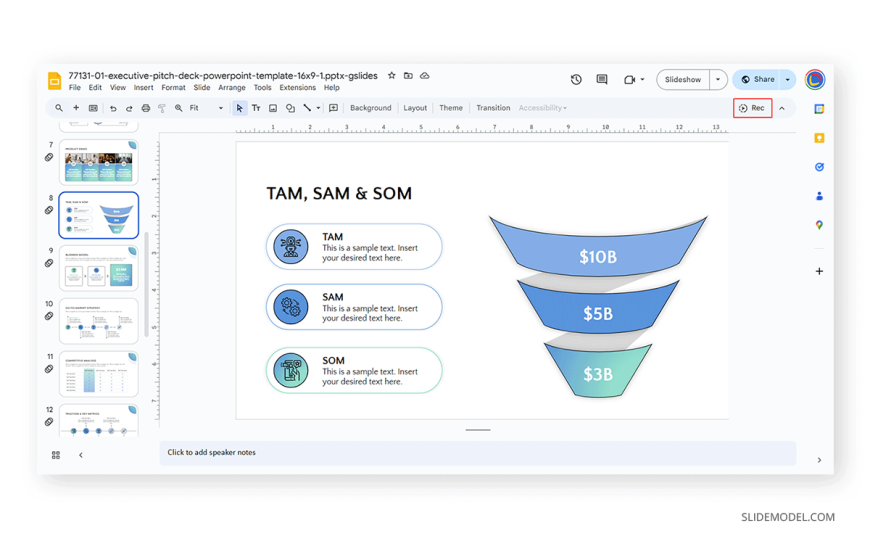Click the Insert image icon
This screenshot has height=539, width=870.
click(273, 108)
